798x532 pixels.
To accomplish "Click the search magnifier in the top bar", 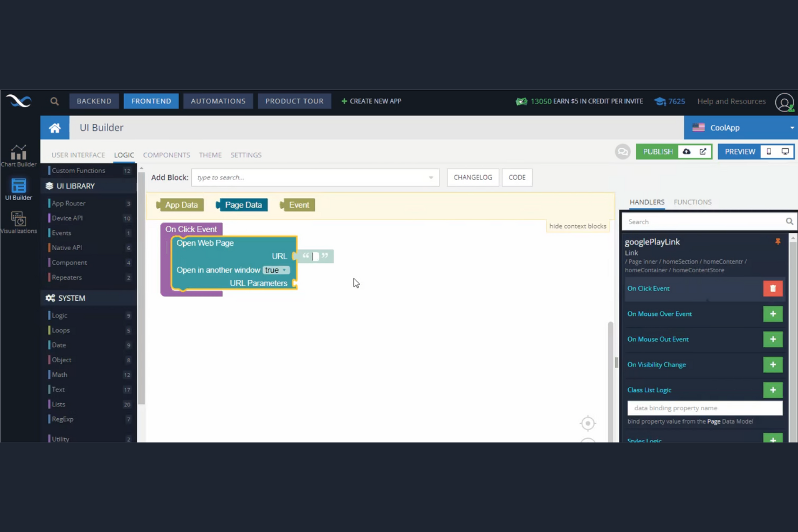I will pos(54,101).
